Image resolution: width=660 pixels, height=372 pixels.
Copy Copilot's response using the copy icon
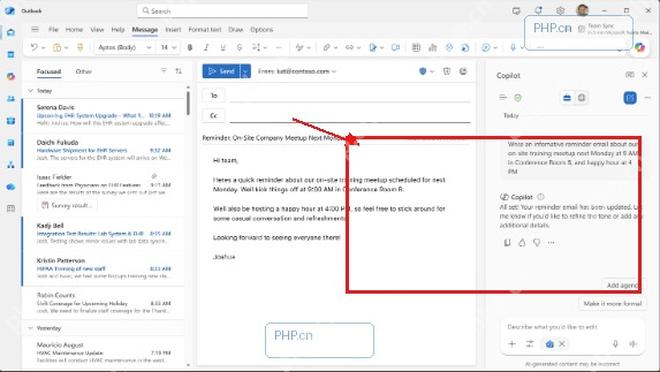coord(507,242)
